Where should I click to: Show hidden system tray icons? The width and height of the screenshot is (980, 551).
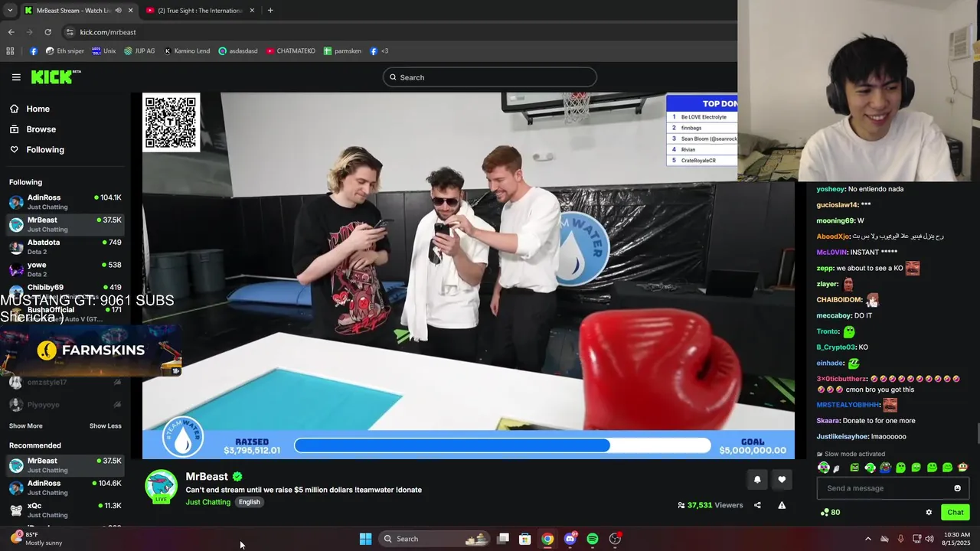[x=867, y=539]
